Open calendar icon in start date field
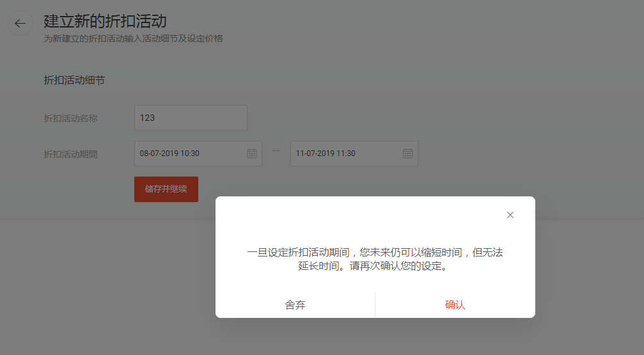Viewport: 644px width, 355px height. (252, 154)
